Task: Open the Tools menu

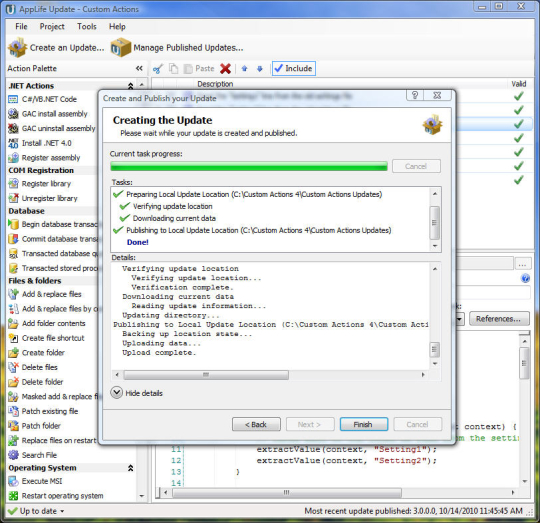Action: pyautogui.click(x=86, y=27)
